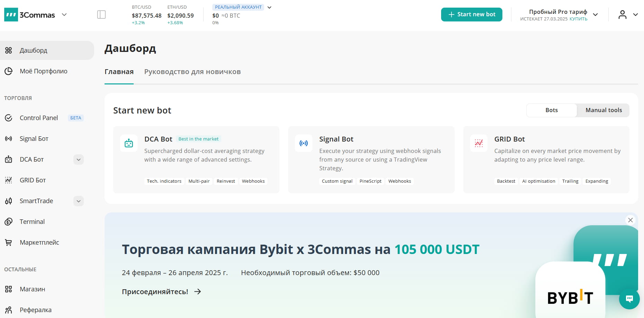Expand the SmartTrade submenu chevron

79,201
